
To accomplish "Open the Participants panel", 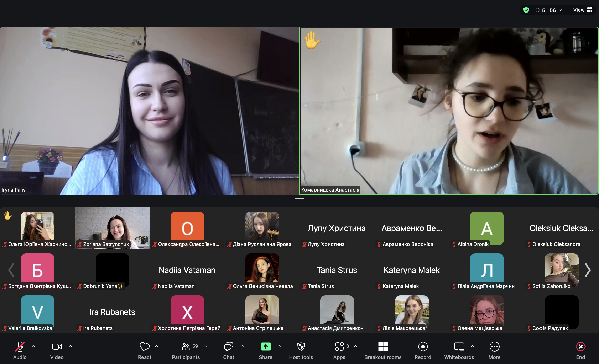I will [x=186, y=350].
